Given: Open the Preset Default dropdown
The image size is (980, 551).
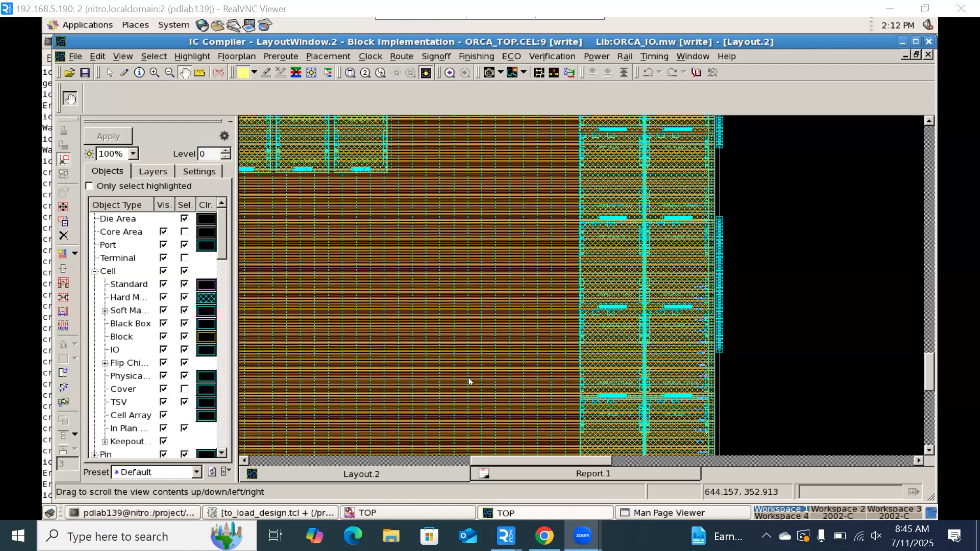Looking at the screenshot, I should click(x=197, y=472).
